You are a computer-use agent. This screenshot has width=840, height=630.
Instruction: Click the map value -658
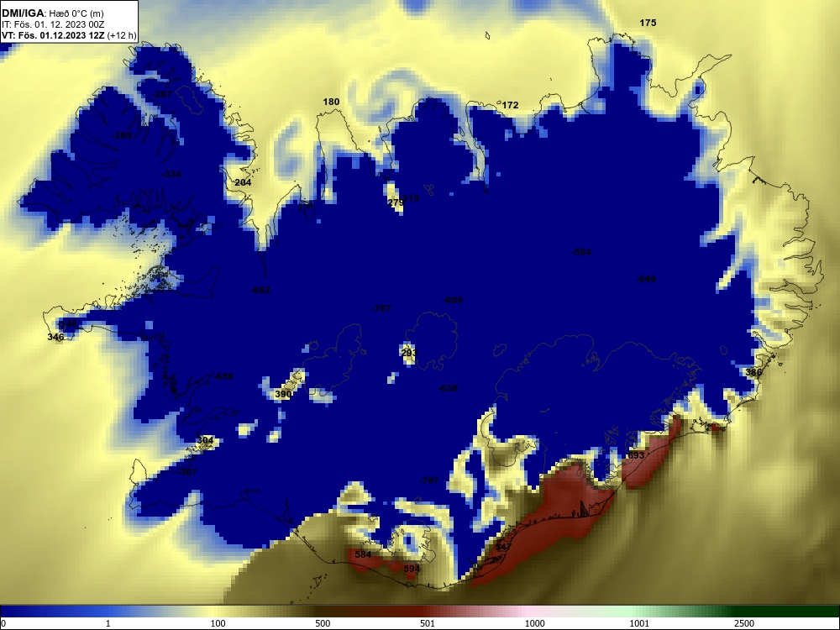[223, 376]
